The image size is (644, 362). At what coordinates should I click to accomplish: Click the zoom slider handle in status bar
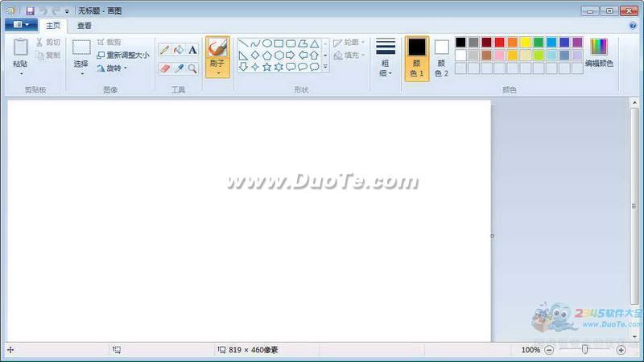click(x=584, y=349)
